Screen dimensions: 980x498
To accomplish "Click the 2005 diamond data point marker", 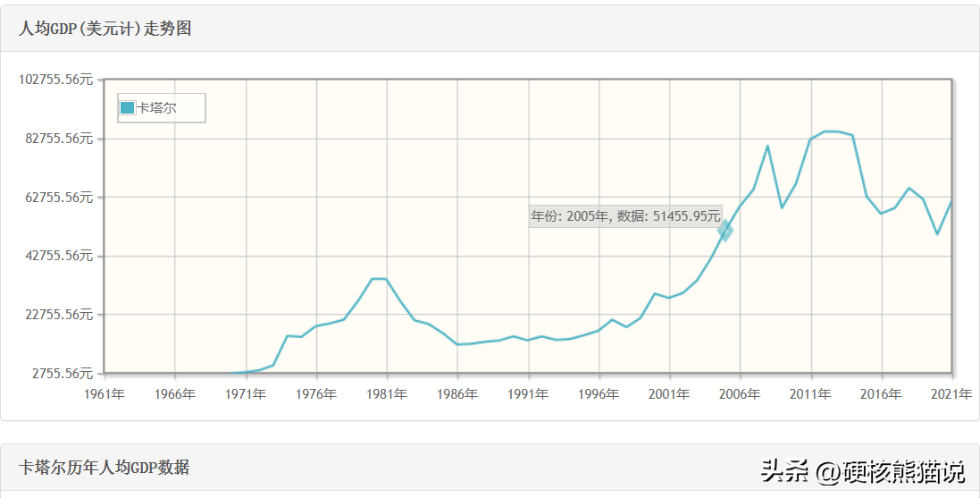I will [725, 231].
